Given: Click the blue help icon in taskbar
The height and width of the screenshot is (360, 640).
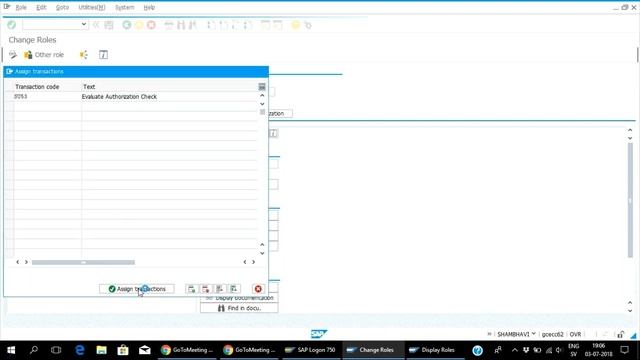Looking at the screenshot, I should pyautogui.click(x=477, y=350).
